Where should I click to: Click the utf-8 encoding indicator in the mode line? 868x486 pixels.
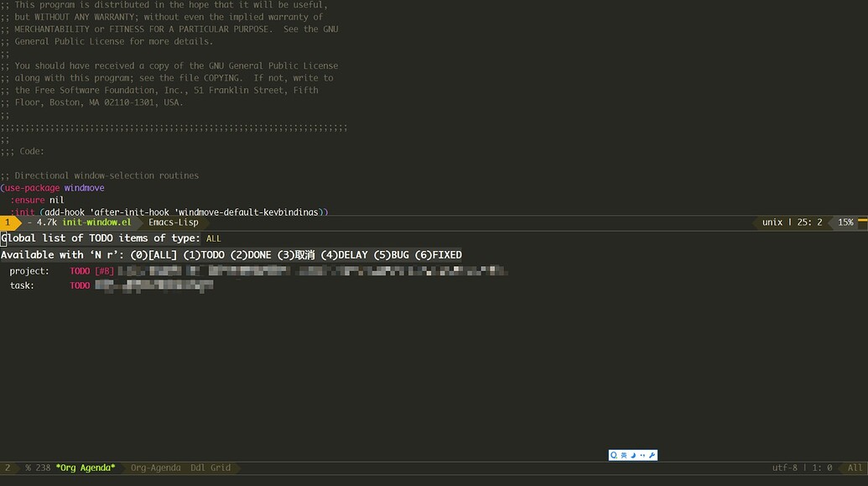pos(786,468)
